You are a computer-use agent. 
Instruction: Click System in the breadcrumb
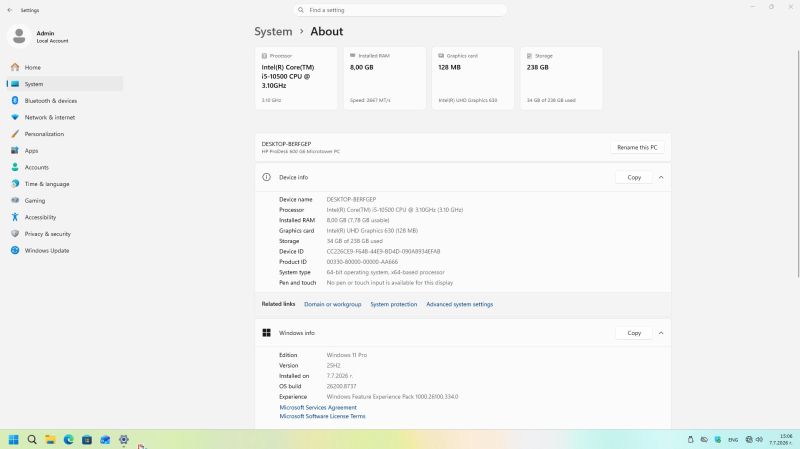[x=273, y=31]
